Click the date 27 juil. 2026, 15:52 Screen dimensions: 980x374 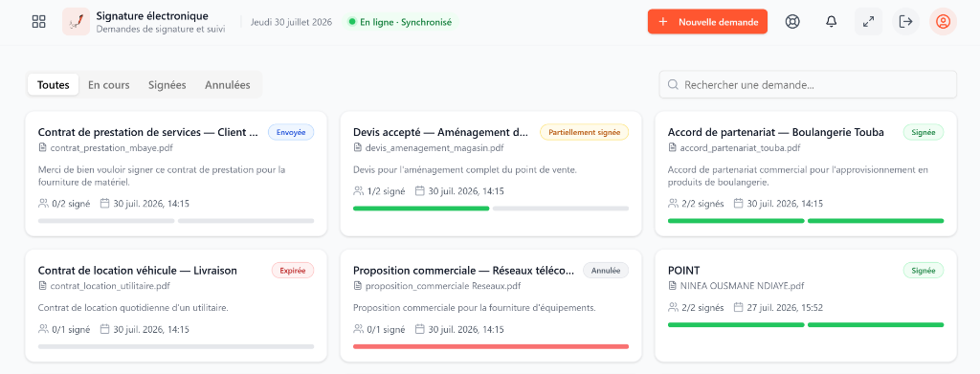[x=785, y=307]
